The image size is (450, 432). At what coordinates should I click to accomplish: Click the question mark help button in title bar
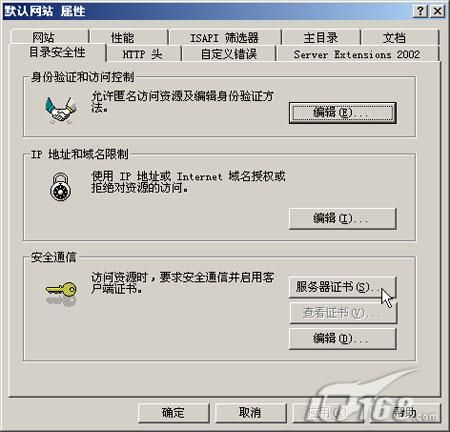click(420, 12)
